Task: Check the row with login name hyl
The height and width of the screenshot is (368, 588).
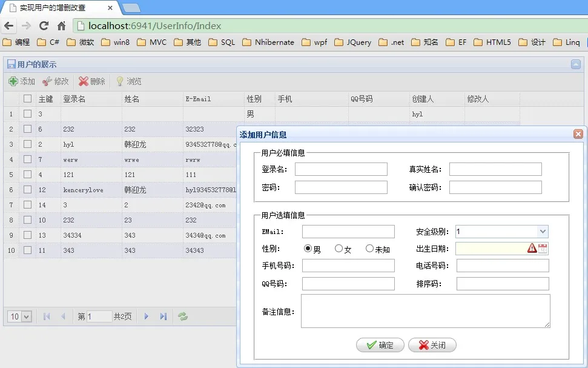Action: 27,144
